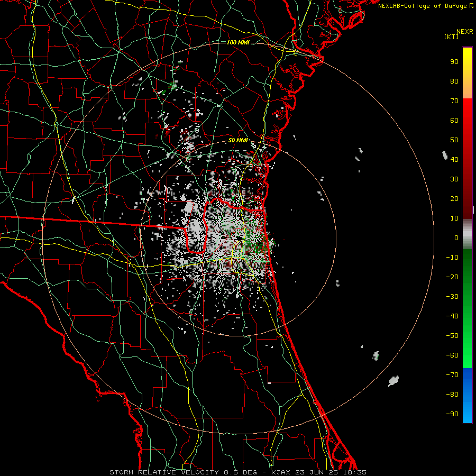Click the positive 40 scale value
Viewport: 476px width, 476px height.
click(454, 159)
